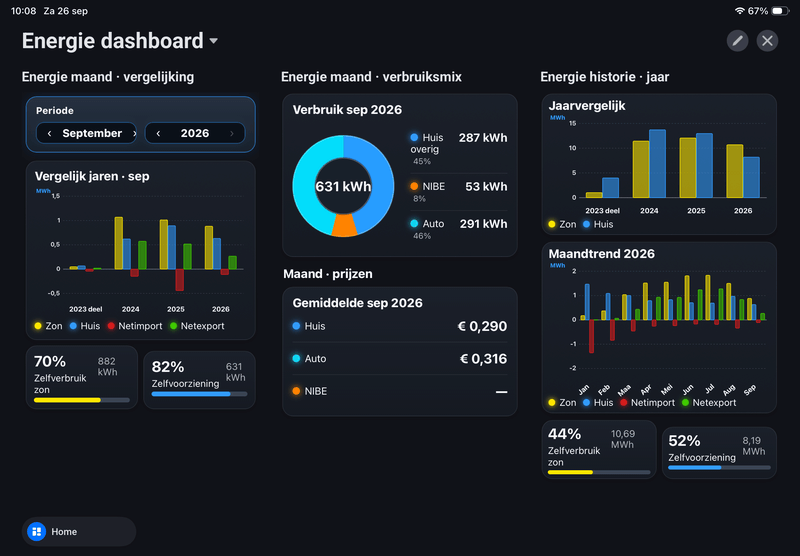
Task: Toggle Netexport series in Maandtrend 2026 legend
Action: pos(709,402)
